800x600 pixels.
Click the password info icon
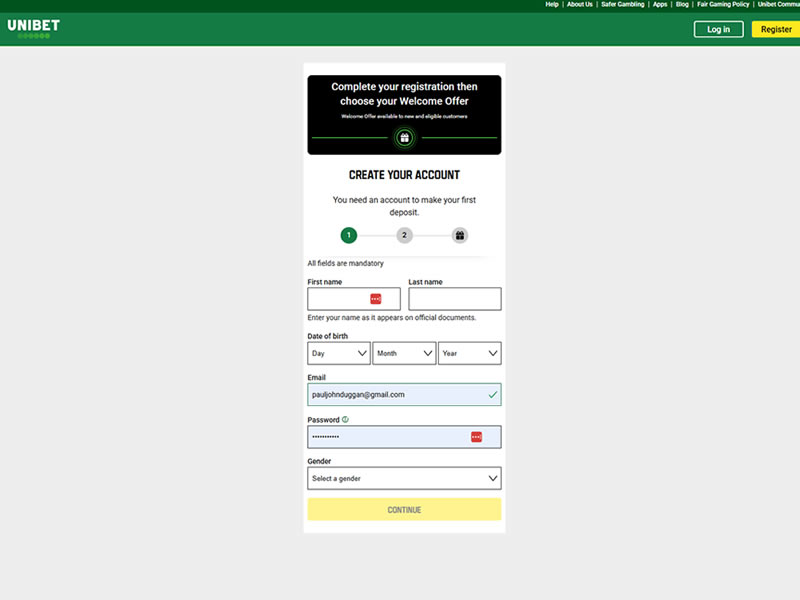tap(345, 420)
